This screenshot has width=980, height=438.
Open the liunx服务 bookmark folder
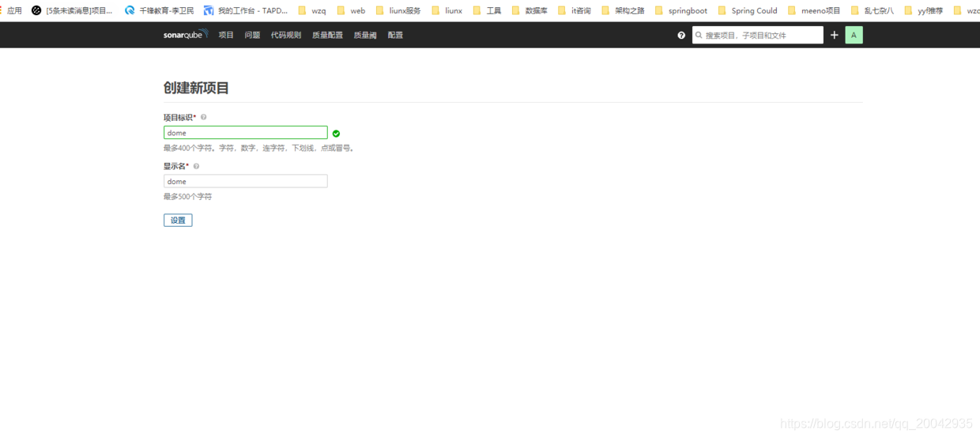tap(398, 11)
